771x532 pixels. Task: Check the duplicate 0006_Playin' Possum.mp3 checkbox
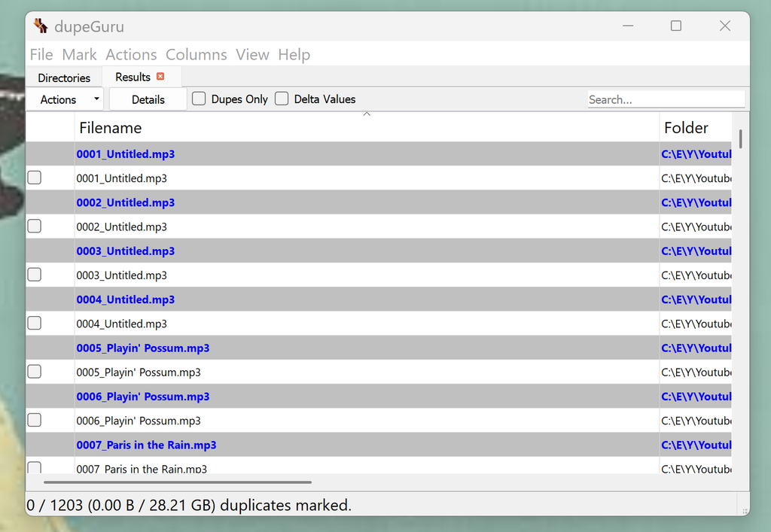click(35, 421)
